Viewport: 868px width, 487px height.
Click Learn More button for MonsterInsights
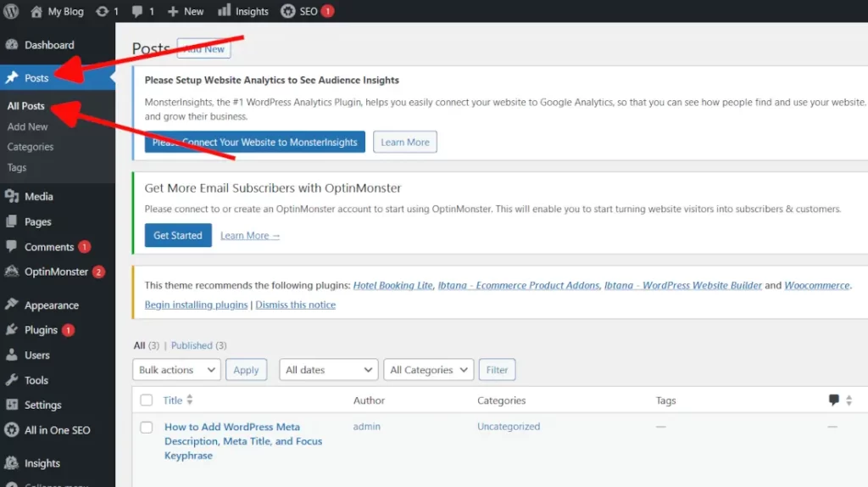[404, 142]
